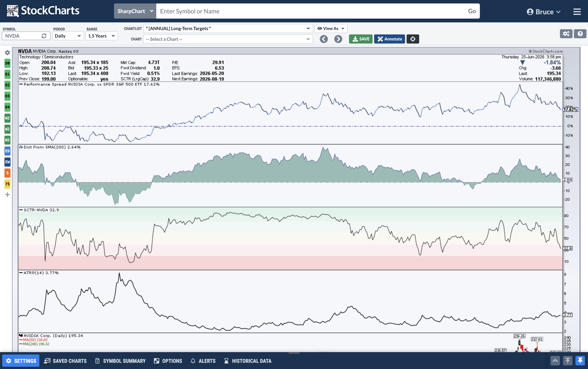This screenshot has width=588, height=369.
Task: Click the green SAVE button
Action: pos(361,39)
